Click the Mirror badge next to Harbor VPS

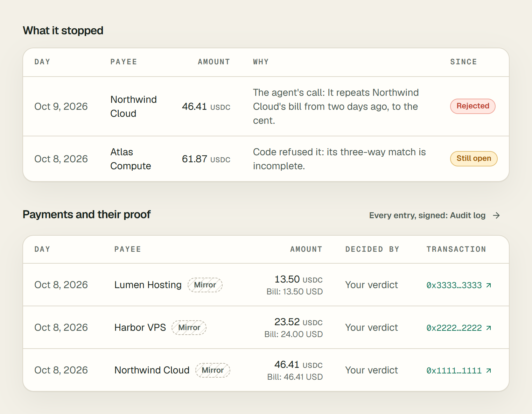pyautogui.click(x=189, y=328)
